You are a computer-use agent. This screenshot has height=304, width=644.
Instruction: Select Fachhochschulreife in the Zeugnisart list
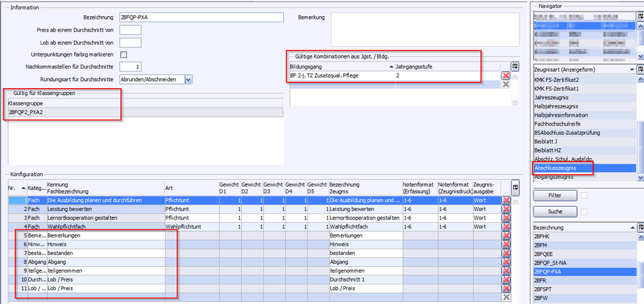(x=557, y=124)
